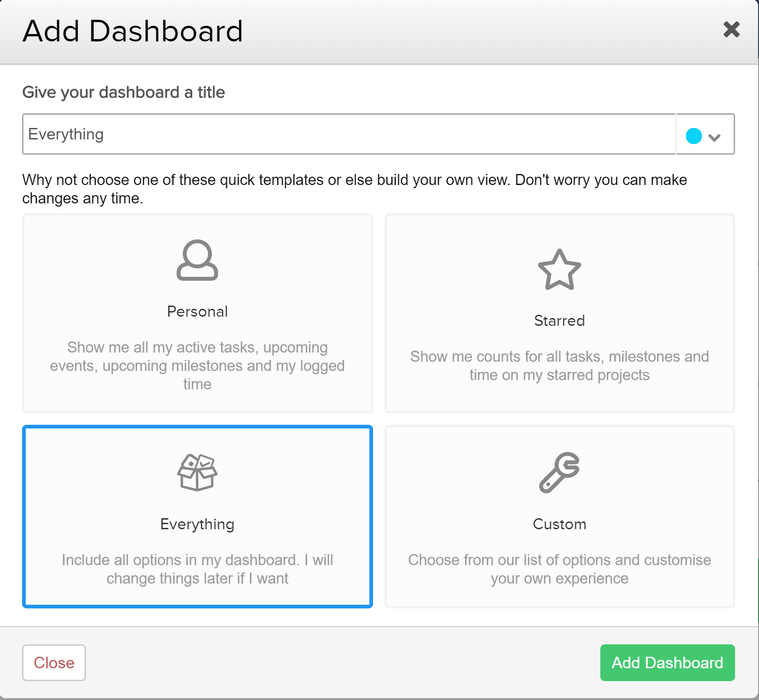
Task: Click the dashboard title input field
Action: tap(349, 134)
